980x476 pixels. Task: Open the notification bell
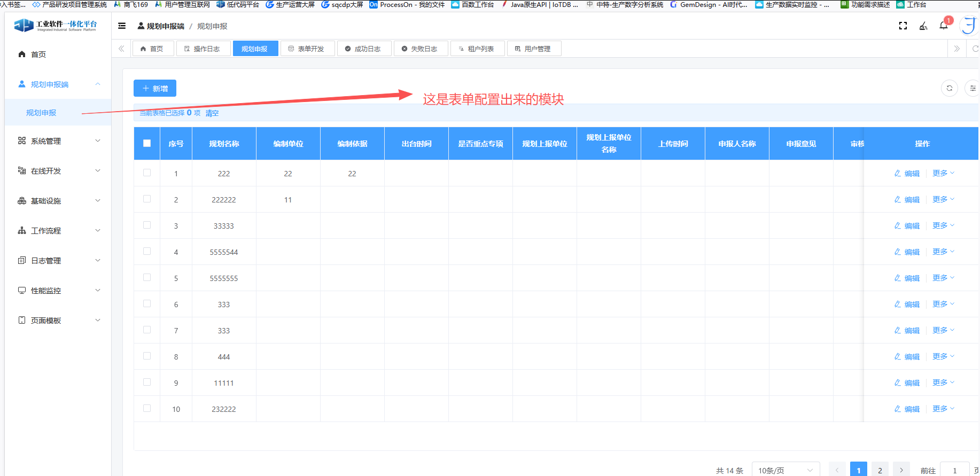[x=944, y=26]
